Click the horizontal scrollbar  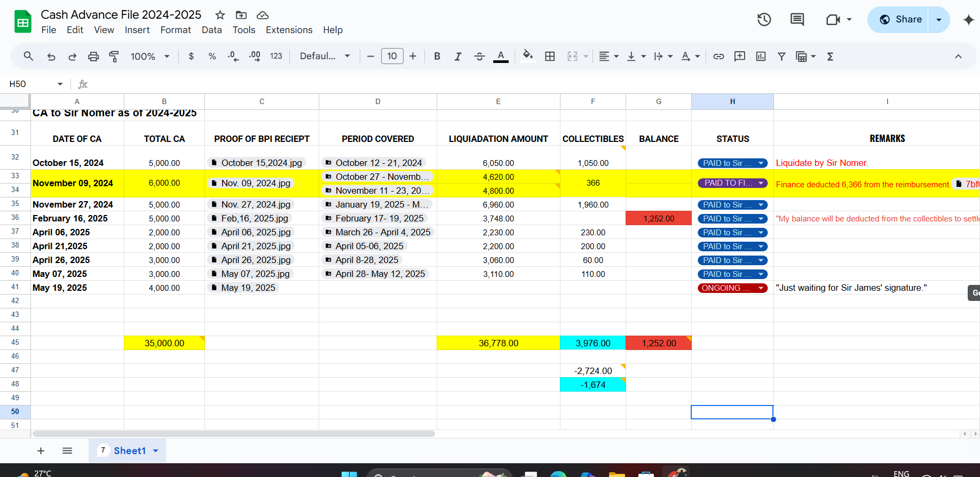point(234,434)
